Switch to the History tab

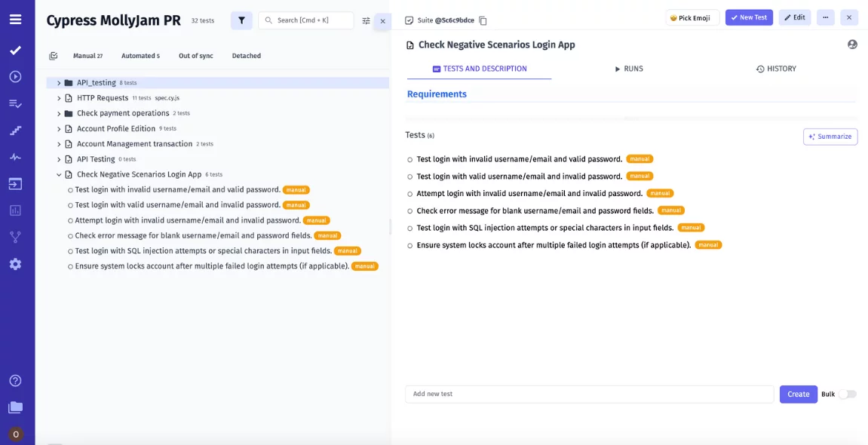pyautogui.click(x=776, y=69)
